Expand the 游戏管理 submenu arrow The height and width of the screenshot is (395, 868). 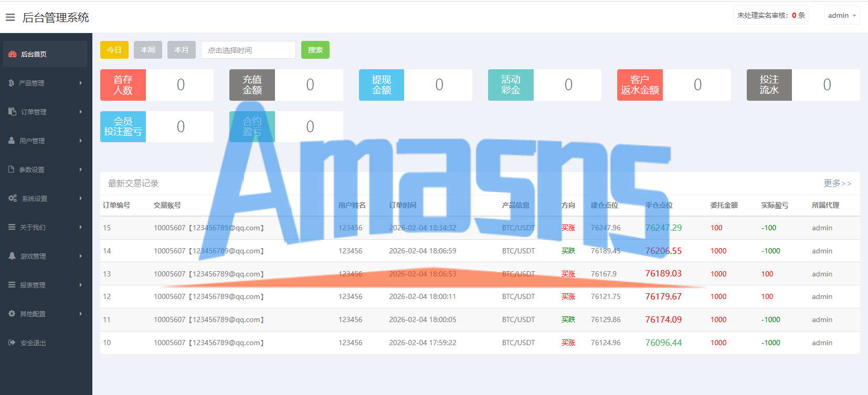(x=81, y=256)
